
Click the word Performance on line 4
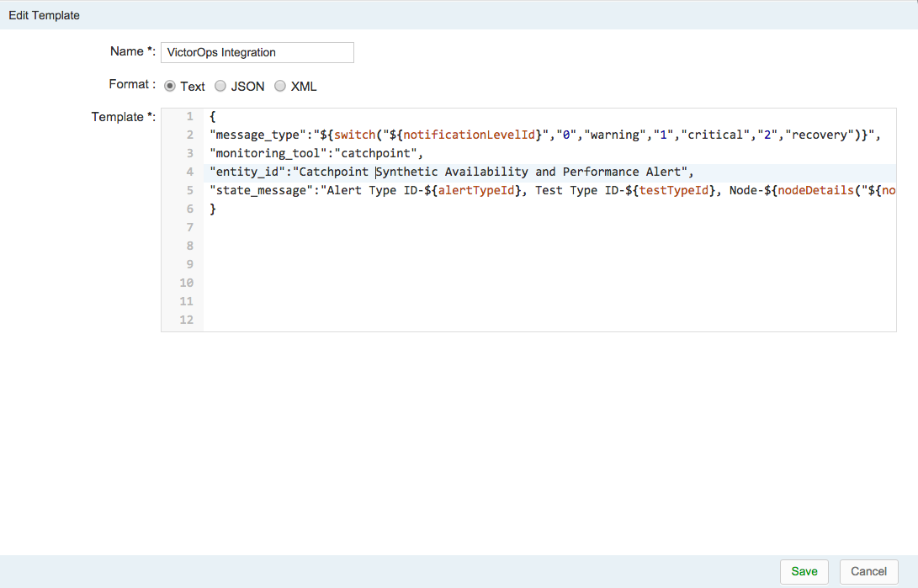click(x=601, y=172)
